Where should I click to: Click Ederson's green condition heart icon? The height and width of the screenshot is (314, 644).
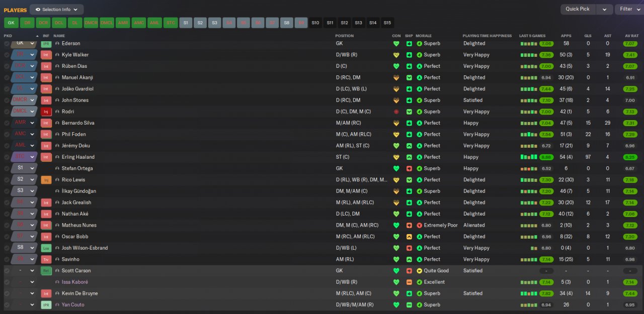pyautogui.click(x=396, y=44)
